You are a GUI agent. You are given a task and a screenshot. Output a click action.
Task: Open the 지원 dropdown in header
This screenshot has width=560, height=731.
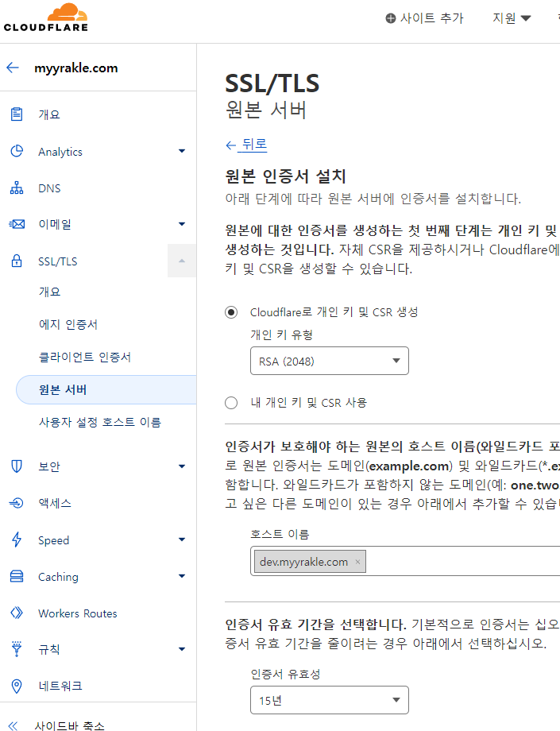(512, 18)
